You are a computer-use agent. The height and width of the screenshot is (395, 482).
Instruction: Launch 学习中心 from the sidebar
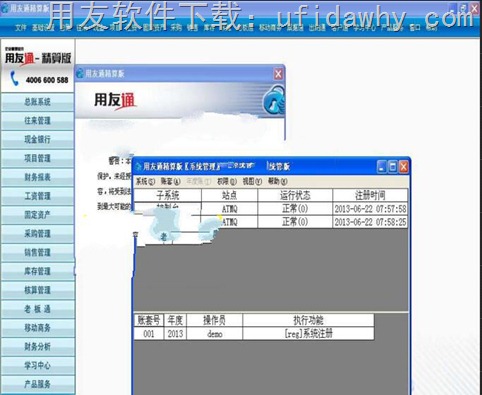(x=37, y=365)
